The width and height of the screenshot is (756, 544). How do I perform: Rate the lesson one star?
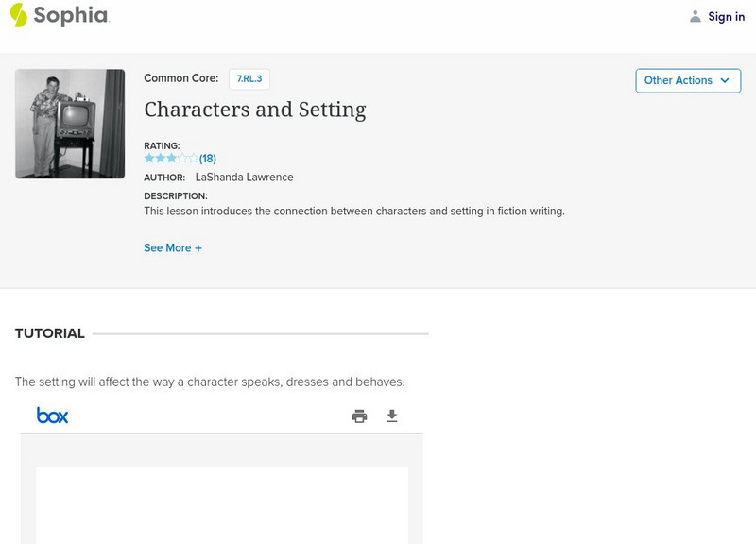tap(149, 159)
